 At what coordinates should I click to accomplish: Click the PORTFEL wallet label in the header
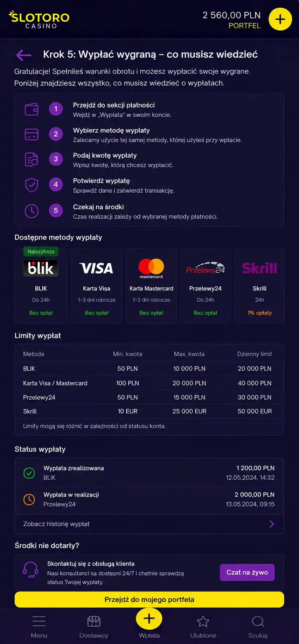244,26
